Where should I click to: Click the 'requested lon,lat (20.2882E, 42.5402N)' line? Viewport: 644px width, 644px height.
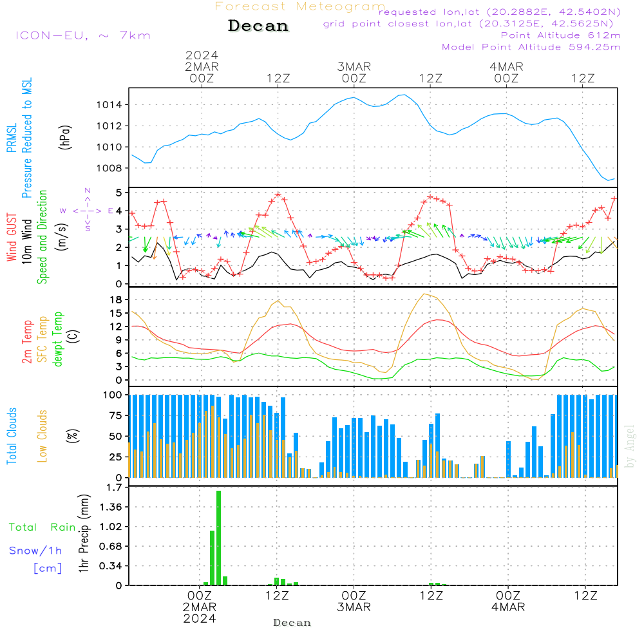(500, 12)
